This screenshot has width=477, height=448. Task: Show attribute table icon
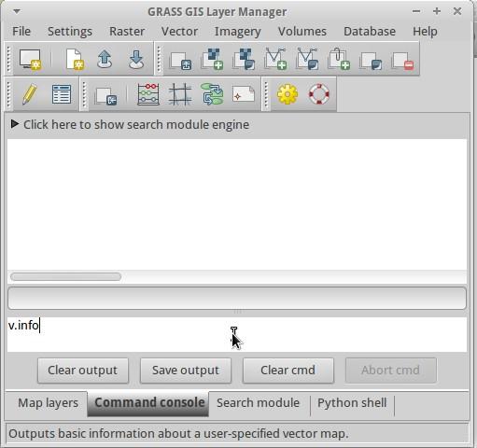pos(62,94)
